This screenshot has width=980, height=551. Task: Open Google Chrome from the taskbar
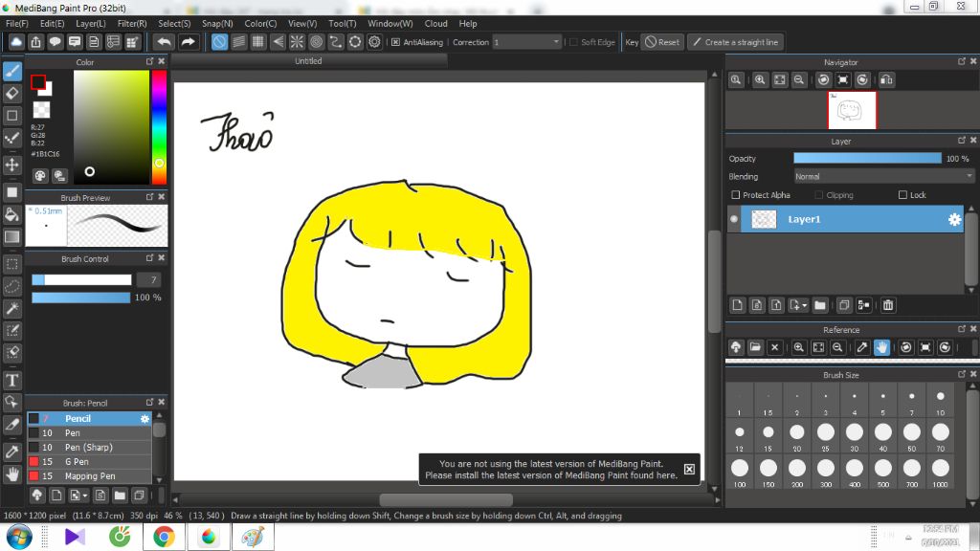tap(164, 537)
